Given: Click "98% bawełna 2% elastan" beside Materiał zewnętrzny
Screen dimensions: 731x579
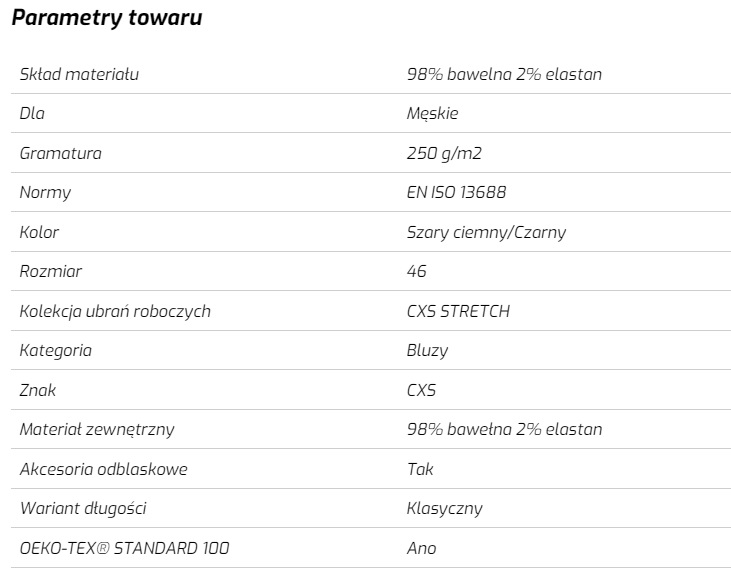Looking at the screenshot, I should click(504, 430).
